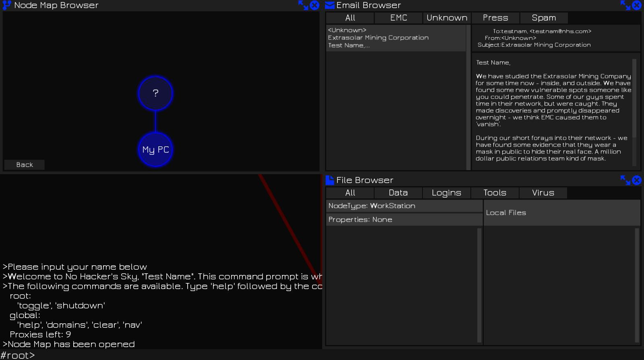This screenshot has width=644, height=360.
Task: Open the Extrasolar Mining Corporation email entry
Action: click(396, 38)
